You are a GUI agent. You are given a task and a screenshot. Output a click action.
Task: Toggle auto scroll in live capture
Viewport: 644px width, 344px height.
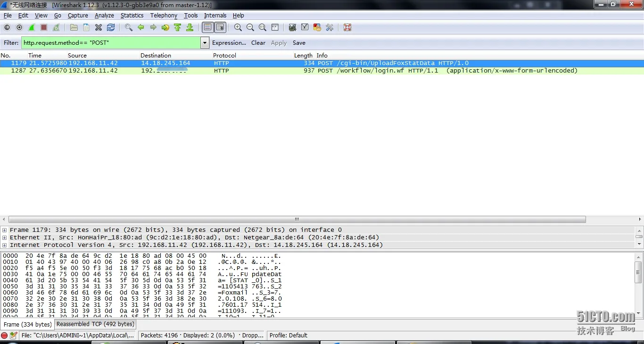point(220,28)
